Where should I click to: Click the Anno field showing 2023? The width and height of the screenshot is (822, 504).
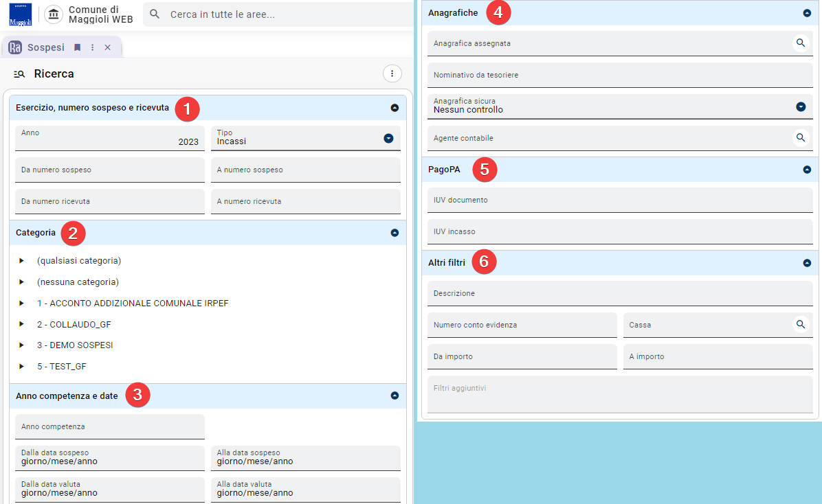pyautogui.click(x=109, y=138)
